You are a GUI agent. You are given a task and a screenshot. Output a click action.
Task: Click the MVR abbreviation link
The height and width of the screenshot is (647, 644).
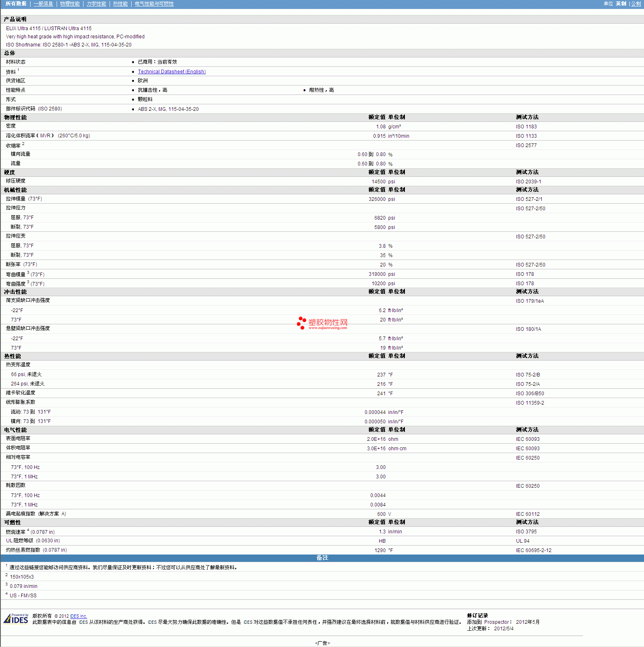[x=45, y=136]
